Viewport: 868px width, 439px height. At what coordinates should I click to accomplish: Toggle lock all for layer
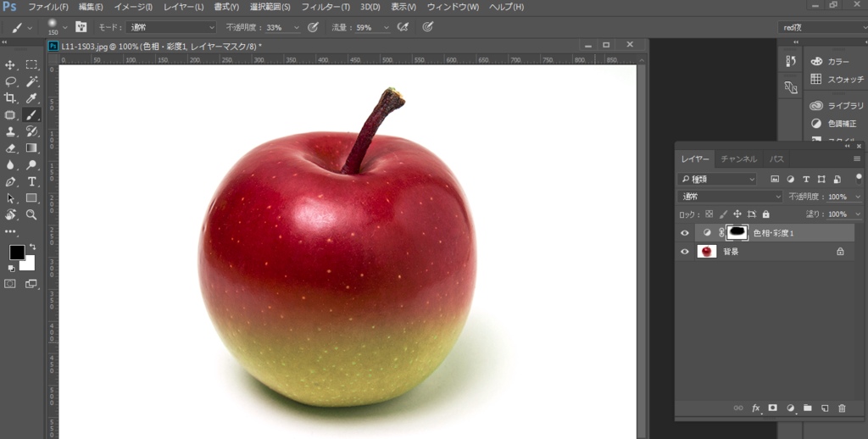(766, 214)
